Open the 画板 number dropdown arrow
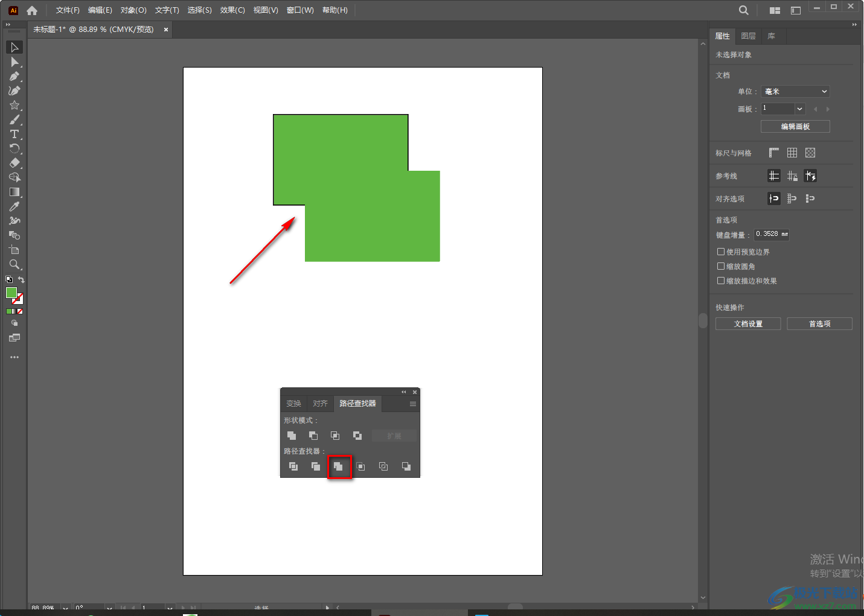The height and width of the screenshot is (616, 864). tap(800, 109)
